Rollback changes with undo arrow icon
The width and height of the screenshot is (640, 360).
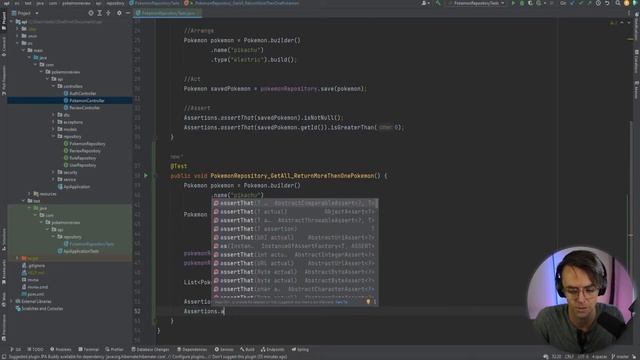click(607, 3)
